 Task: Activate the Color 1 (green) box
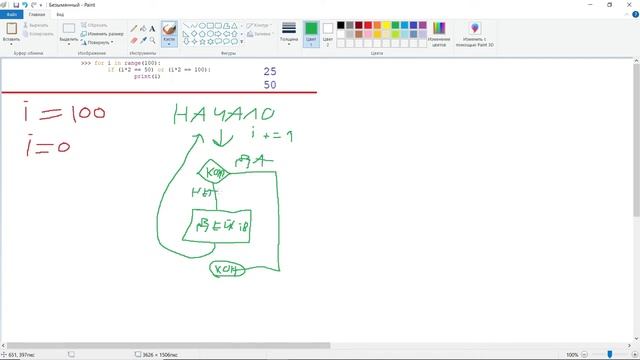311,34
